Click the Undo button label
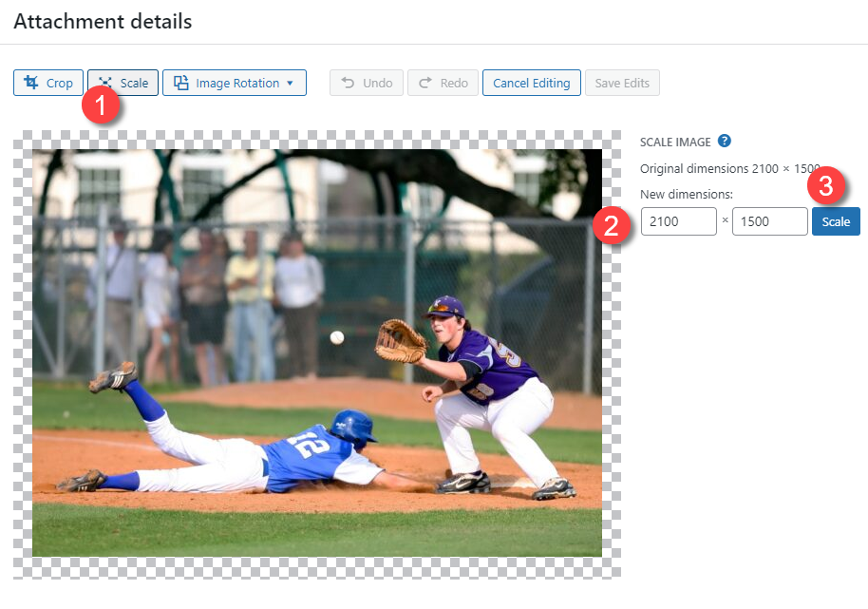 (x=378, y=83)
